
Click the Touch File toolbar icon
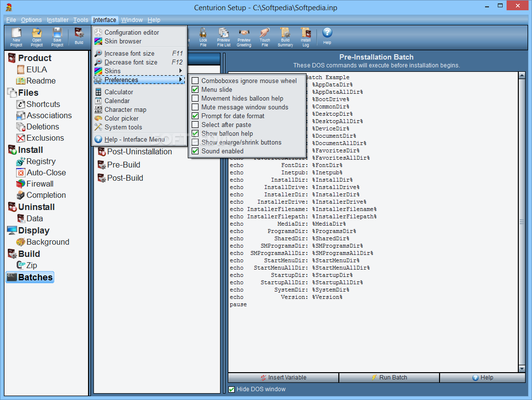click(265, 37)
